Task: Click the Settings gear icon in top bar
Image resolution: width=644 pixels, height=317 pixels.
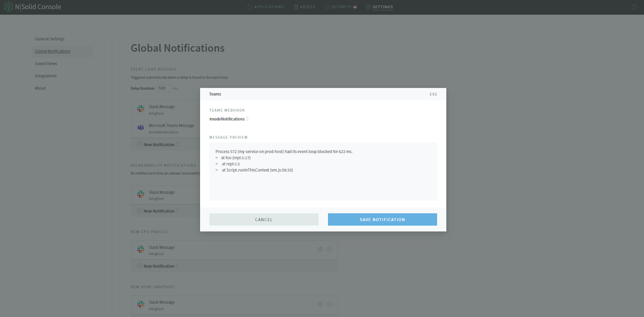Action: click(368, 7)
